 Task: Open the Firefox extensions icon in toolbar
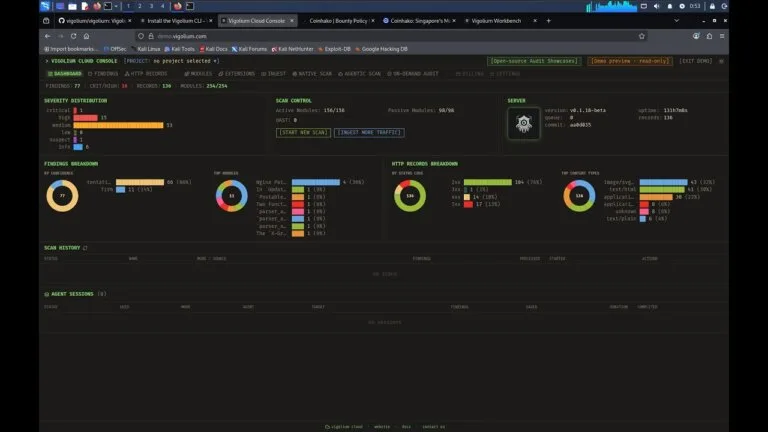pos(709,36)
